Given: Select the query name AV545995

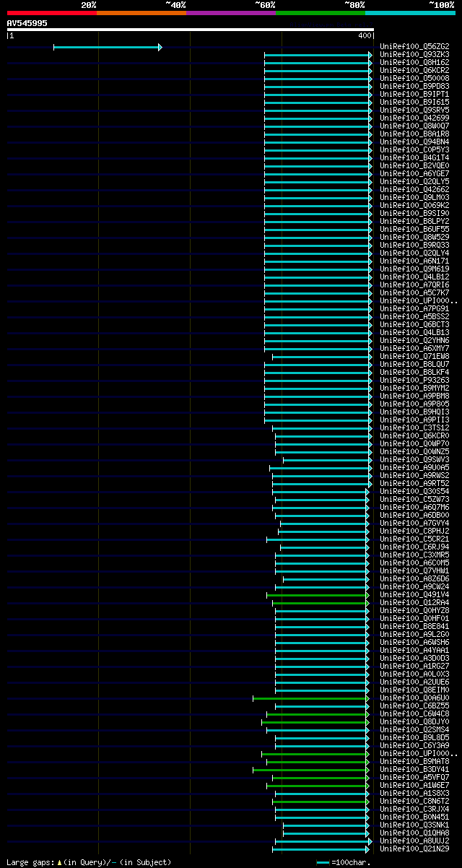Looking at the screenshot, I should pos(27,23).
